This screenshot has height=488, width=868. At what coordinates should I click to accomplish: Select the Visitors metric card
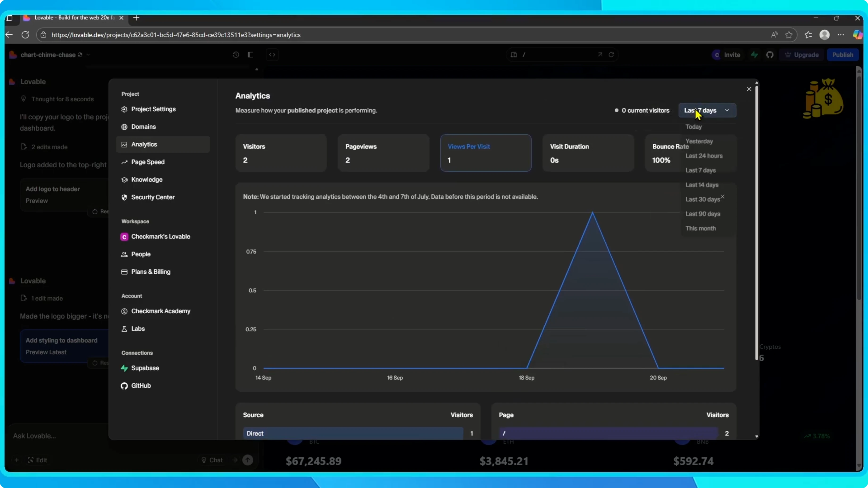click(x=281, y=153)
